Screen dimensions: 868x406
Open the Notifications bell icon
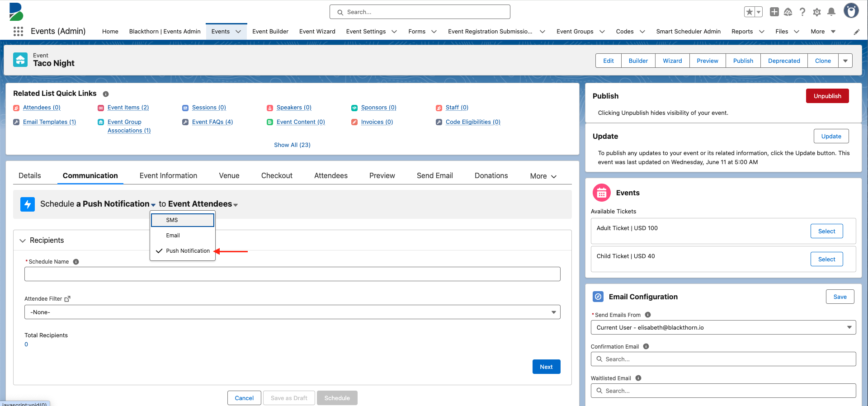(x=831, y=12)
